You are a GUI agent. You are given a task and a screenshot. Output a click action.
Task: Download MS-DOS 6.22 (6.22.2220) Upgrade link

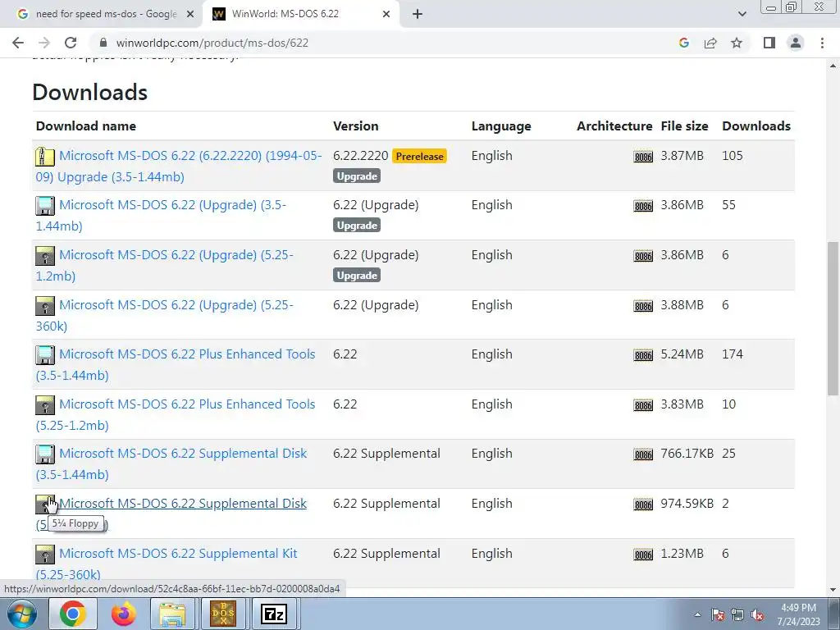[179, 166]
